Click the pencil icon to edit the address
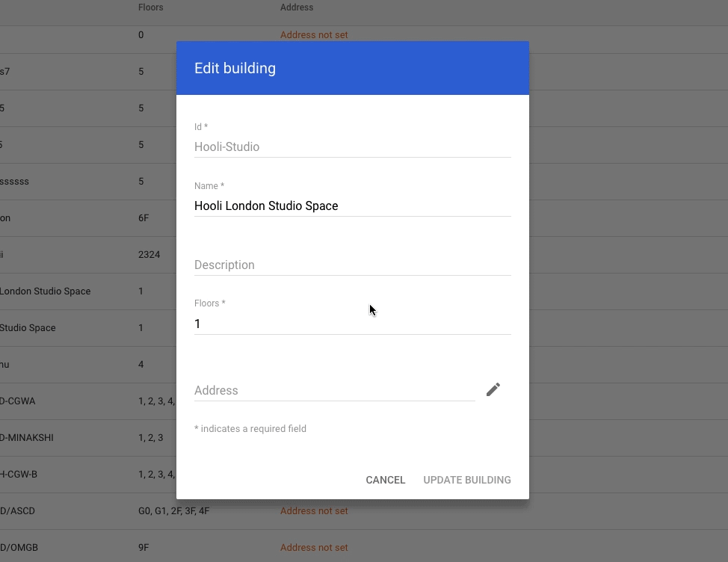The width and height of the screenshot is (728, 562). click(493, 389)
